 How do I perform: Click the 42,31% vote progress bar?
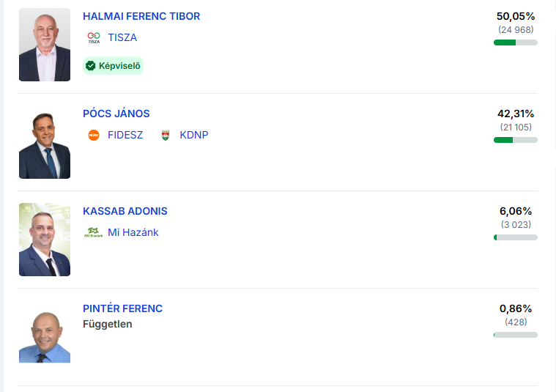516,140
